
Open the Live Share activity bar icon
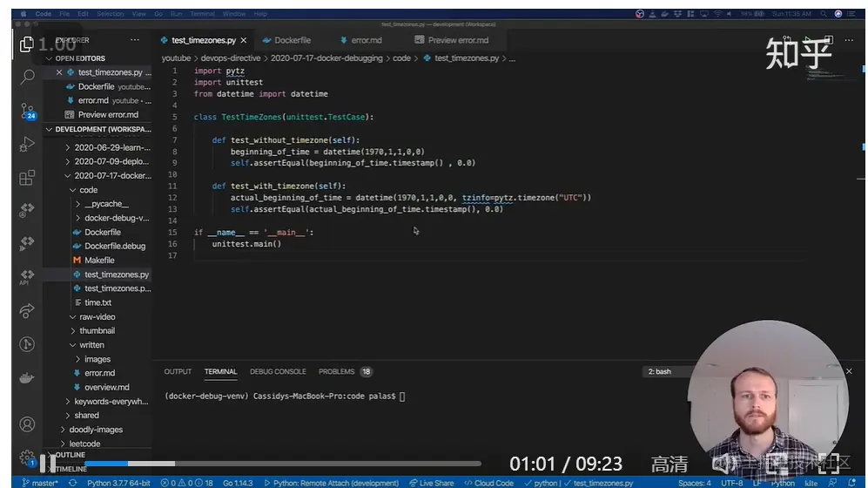tap(27, 311)
